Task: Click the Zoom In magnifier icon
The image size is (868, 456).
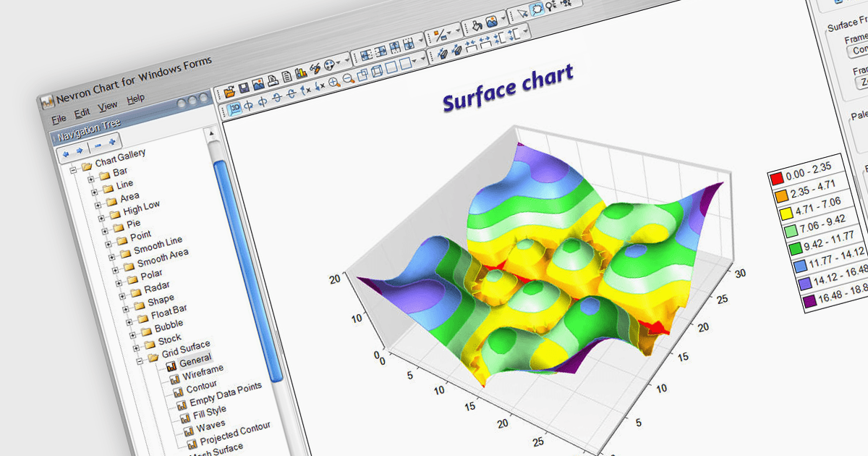Action: tap(334, 83)
